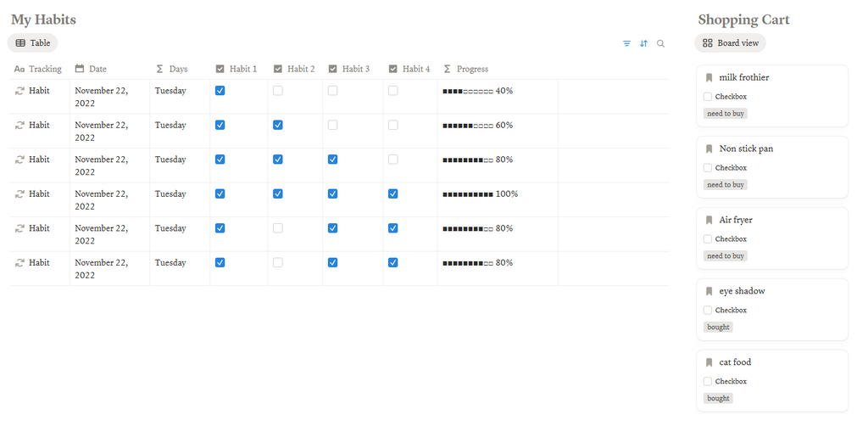Open the Air fryer card title
Screen dimensions: 868x426
736,220
